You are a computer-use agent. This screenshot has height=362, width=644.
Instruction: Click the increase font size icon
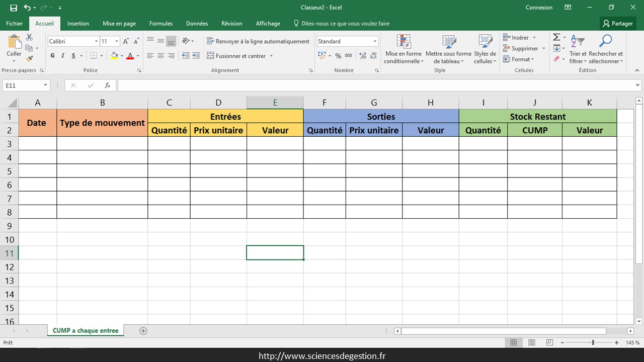(x=126, y=41)
